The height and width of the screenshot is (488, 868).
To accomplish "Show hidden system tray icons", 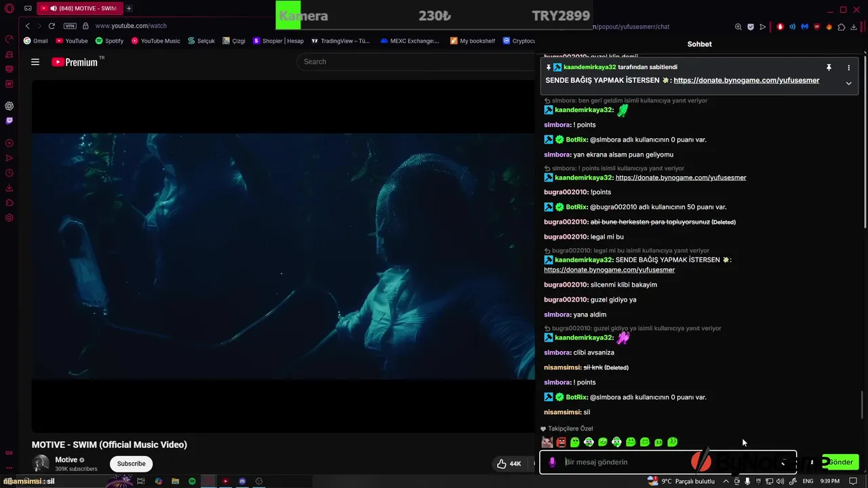I will (726, 481).
